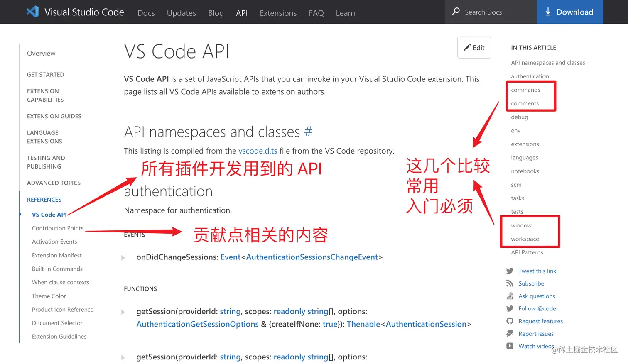Open the AuthenticationSessionsChangeEvent link
The height and width of the screenshot is (364, 628).
[312, 257]
